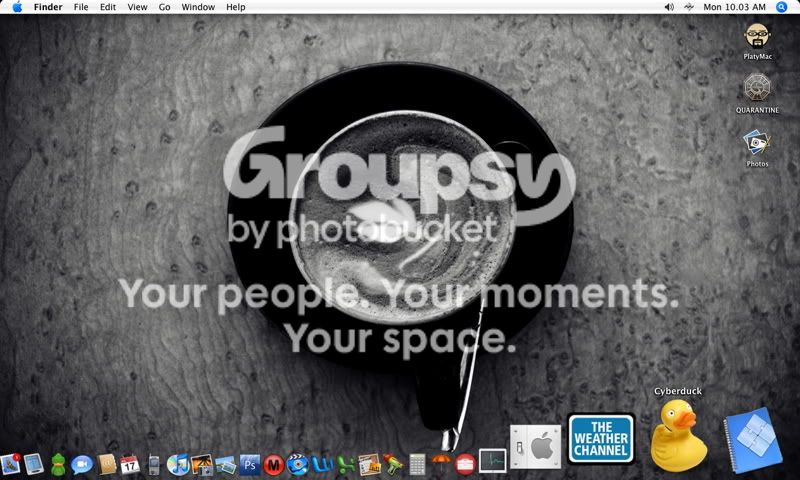
Task: Launch Photoshop from the dock
Action: pyautogui.click(x=250, y=465)
